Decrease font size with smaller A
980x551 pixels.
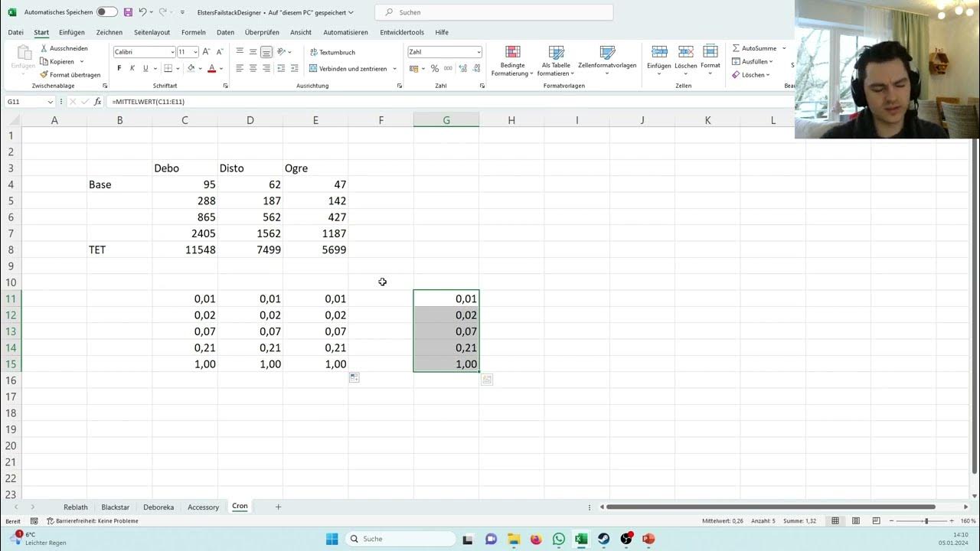pyautogui.click(x=219, y=52)
